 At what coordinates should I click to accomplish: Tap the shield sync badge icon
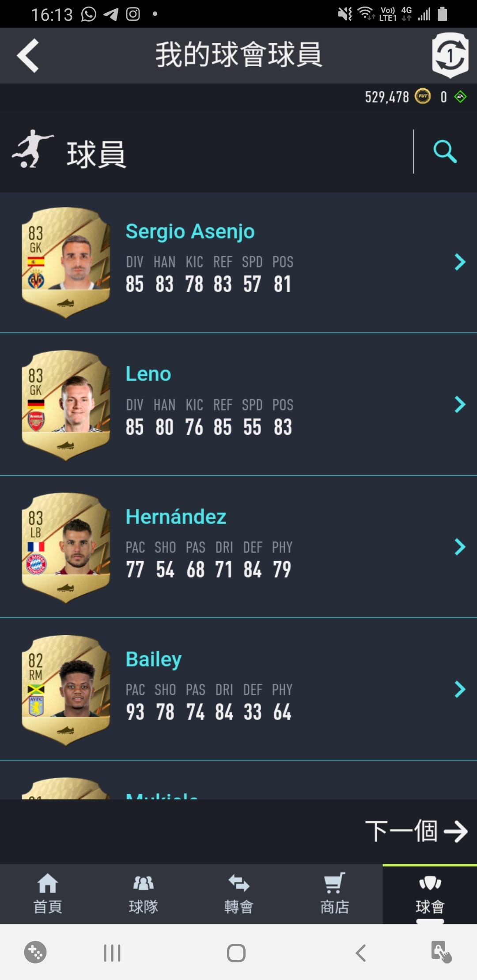450,55
